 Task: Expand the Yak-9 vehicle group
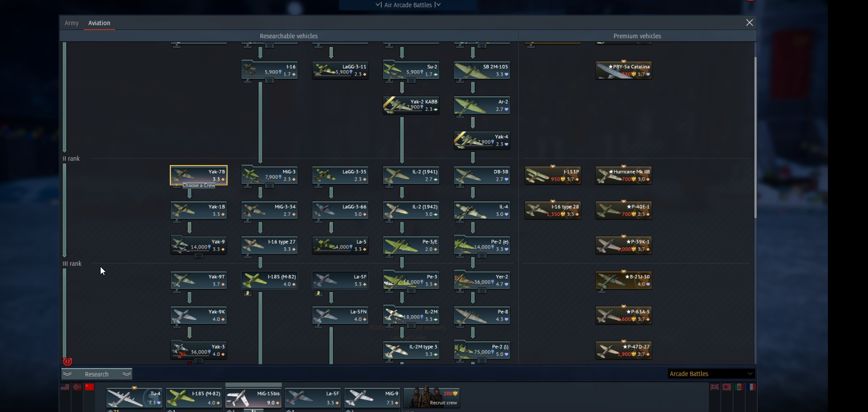199,256
